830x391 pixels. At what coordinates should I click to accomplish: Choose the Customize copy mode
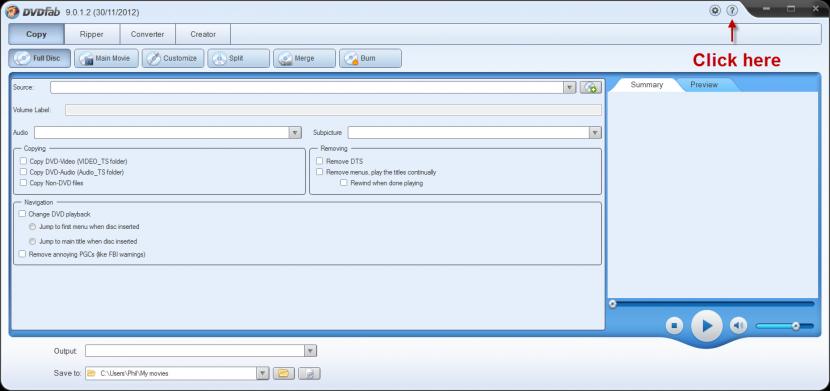173,58
